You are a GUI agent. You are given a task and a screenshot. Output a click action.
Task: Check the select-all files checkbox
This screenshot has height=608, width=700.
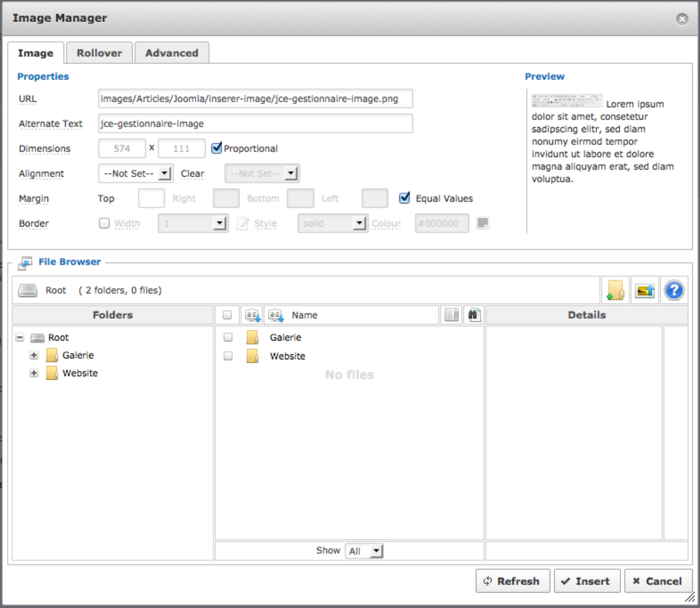(x=227, y=315)
